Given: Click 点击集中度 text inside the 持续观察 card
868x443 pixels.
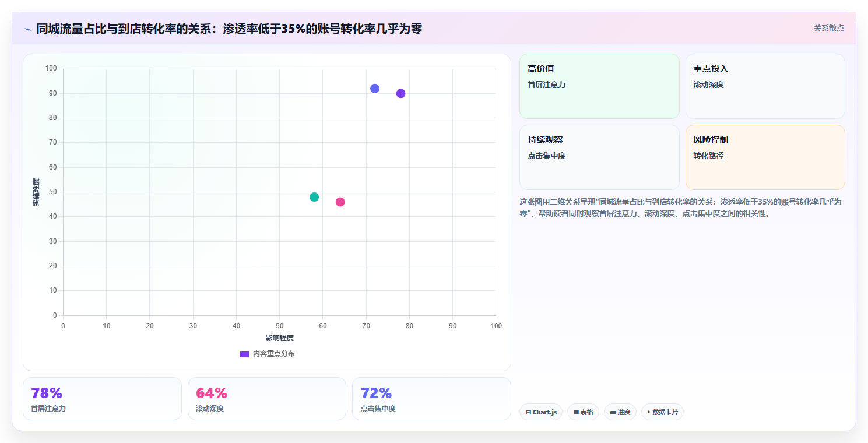Looking at the screenshot, I should [547, 156].
